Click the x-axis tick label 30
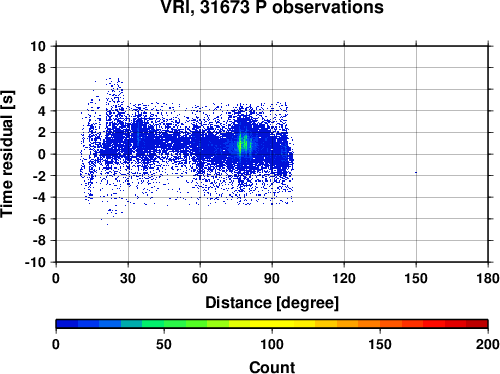 (128, 278)
